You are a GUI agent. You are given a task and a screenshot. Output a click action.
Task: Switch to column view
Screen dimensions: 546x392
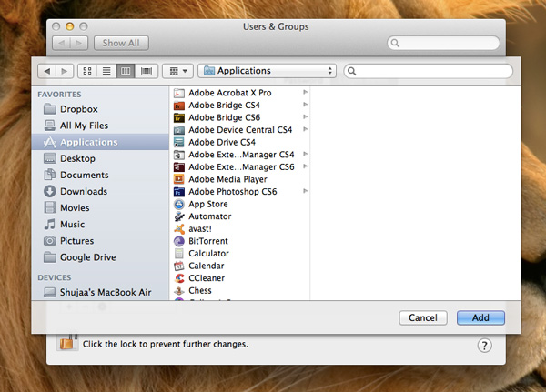[x=126, y=71]
